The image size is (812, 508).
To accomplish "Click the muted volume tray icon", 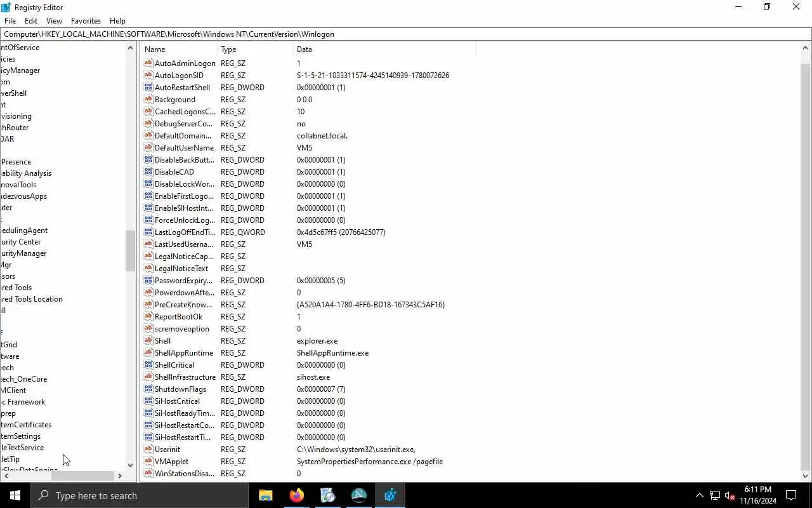I will (x=730, y=495).
